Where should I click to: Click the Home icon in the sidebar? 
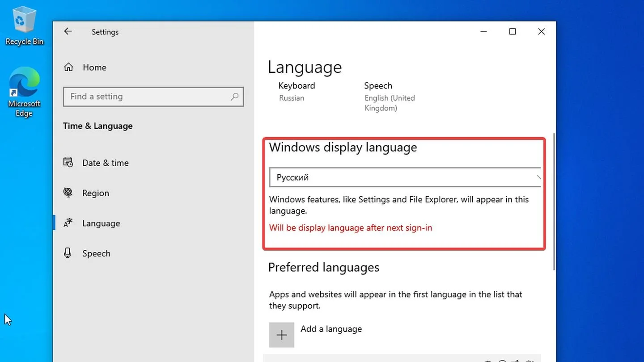68,67
